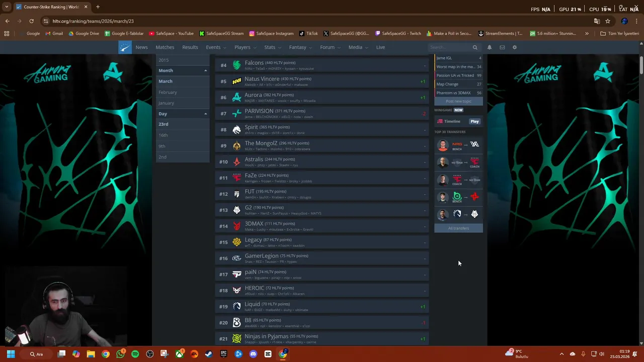Click the FaZe team logo
Viewport: 644px width, 362px height.
237,178
